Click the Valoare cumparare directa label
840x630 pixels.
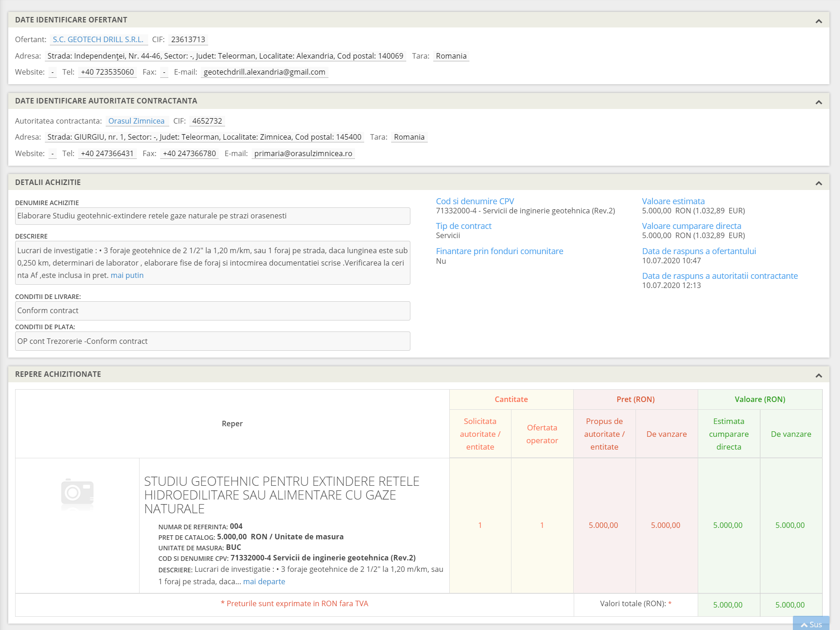point(691,226)
